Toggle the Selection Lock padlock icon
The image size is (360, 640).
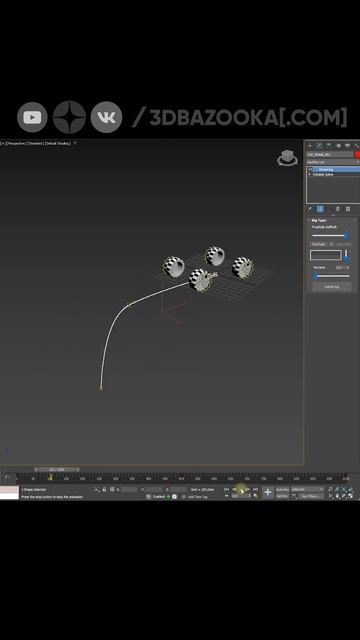click(x=104, y=490)
